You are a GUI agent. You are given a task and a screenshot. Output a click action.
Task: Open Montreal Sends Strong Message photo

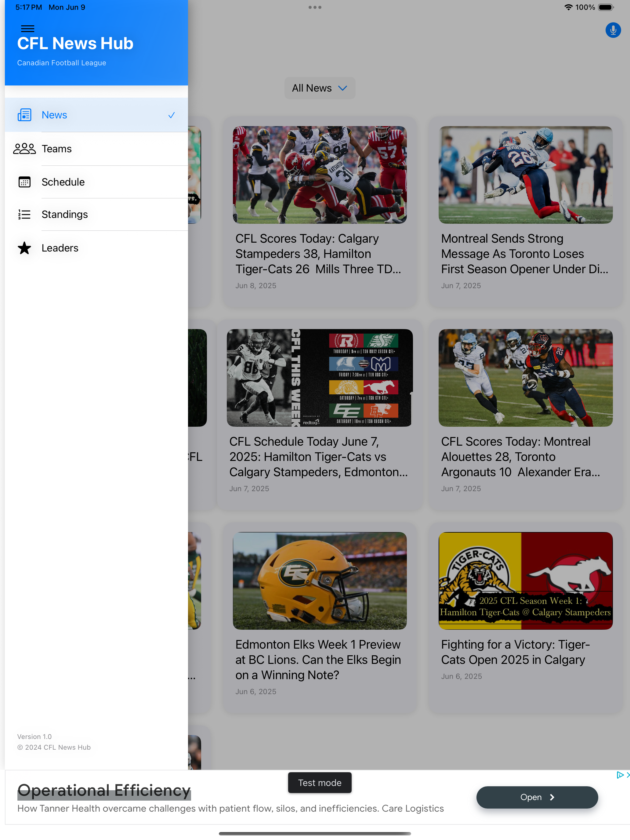coord(526,175)
